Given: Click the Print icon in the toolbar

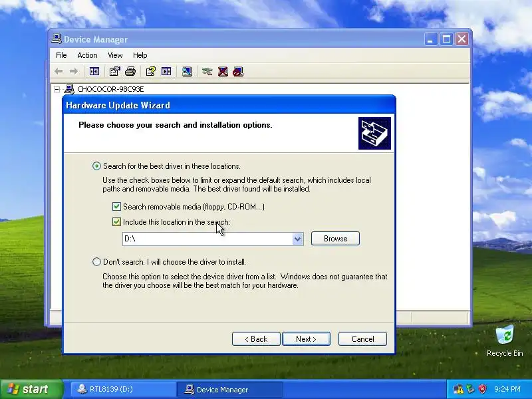Looking at the screenshot, I should coord(130,72).
